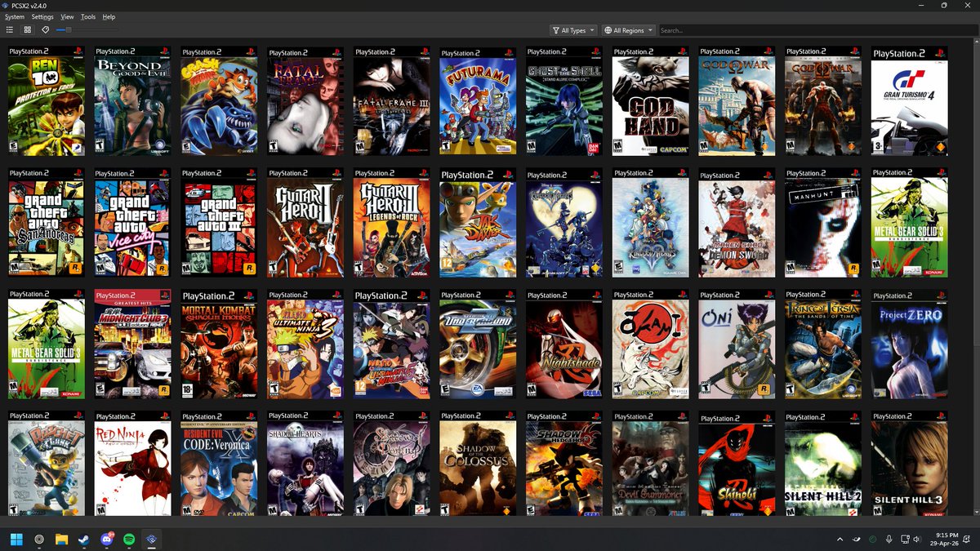Click the game Search field
Screen dimensions: 980x551
click(x=817, y=30)
